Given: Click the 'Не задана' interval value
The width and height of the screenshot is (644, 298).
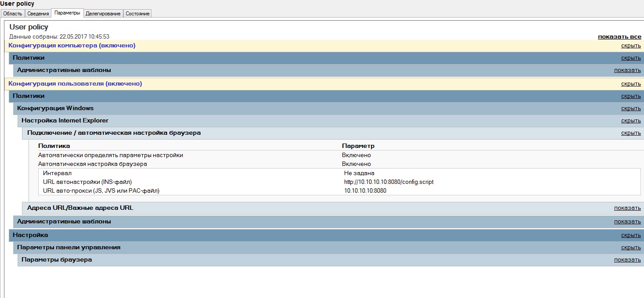Looking at the screenshot, I should pyautogui.click(x=359, y=173).
